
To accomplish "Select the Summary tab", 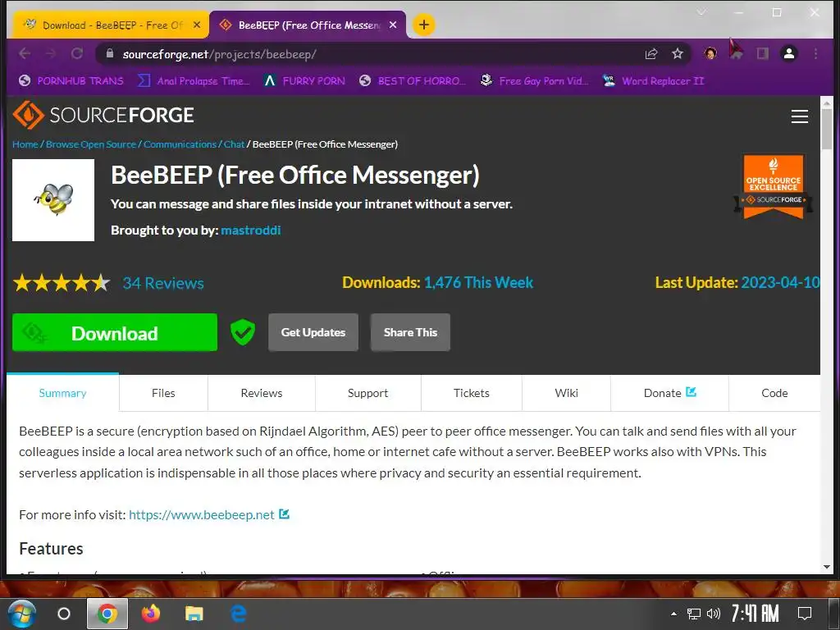I will [62, 393].
